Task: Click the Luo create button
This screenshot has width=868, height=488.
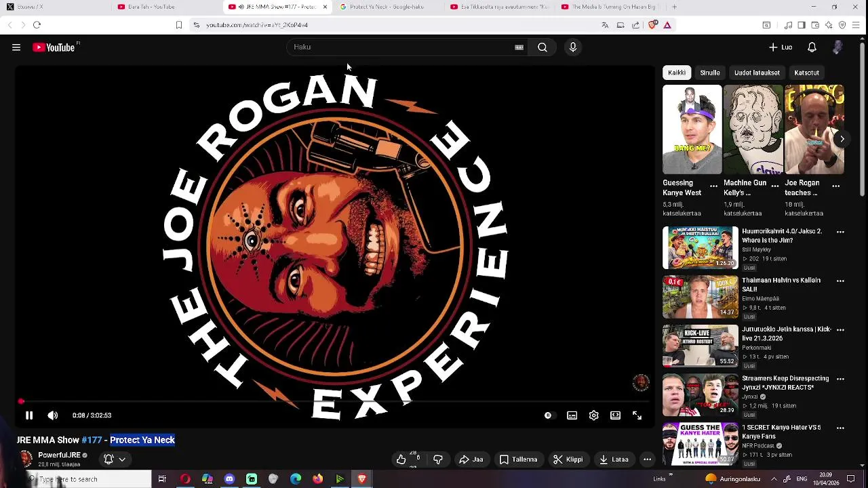Action: [x=781, y=47]
